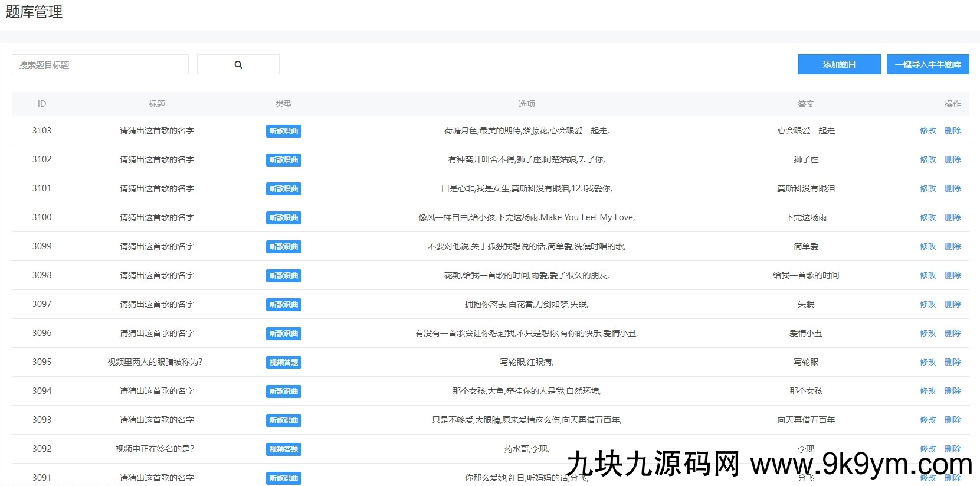Click the 视频答题 tag in row 3095
Image resolution: width=980 pixels, height=486 pixels.
pos(284,362)
